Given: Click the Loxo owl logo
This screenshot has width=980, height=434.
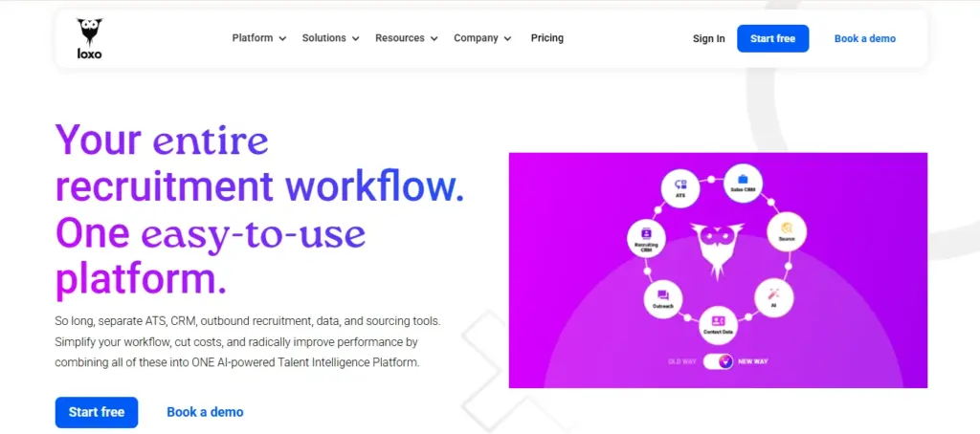Looking at the screenshot, I should point(89,38).
